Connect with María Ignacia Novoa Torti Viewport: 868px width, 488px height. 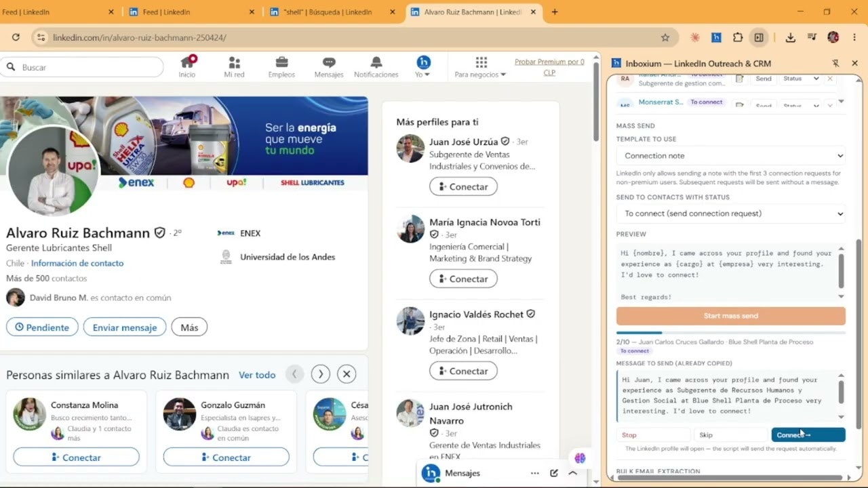point(463,279)
